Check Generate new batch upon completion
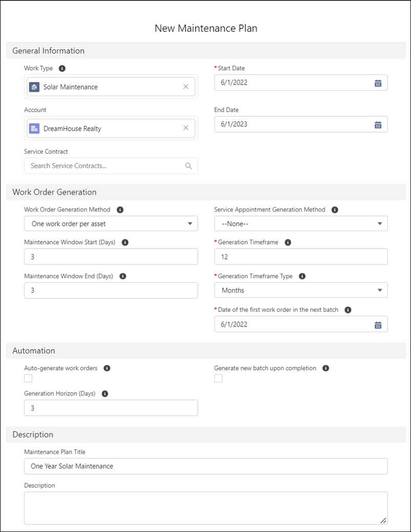This screenshot has width=411, height=532. (x=218, y=378)
